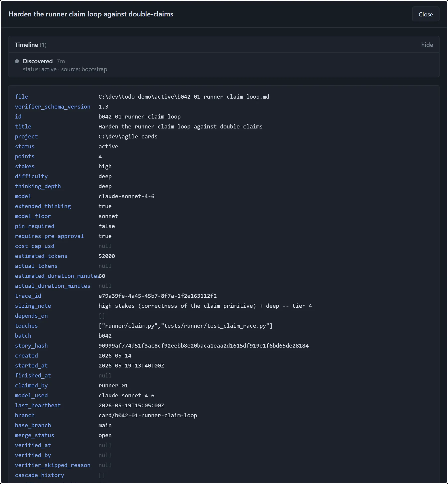Select the sizing_note field label

click(33, 306)
